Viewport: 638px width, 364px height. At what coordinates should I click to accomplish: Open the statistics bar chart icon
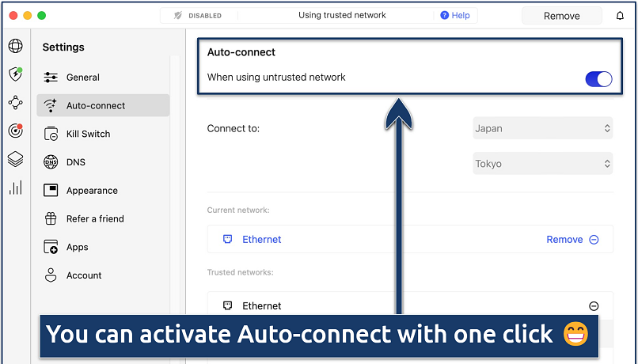[x=15, y=188]
